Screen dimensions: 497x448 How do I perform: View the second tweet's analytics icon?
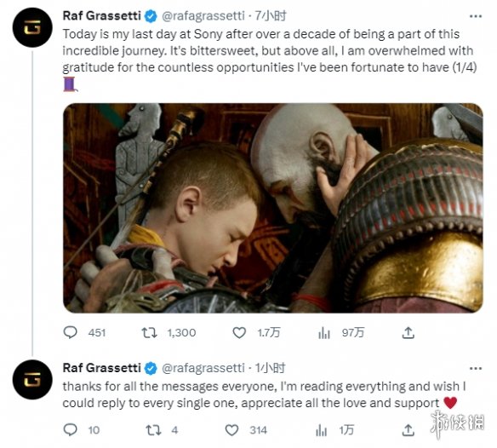[321, 430]
